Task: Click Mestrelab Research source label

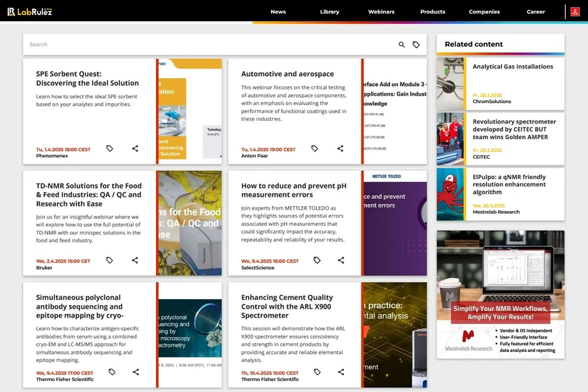Action: coord(496,212)
